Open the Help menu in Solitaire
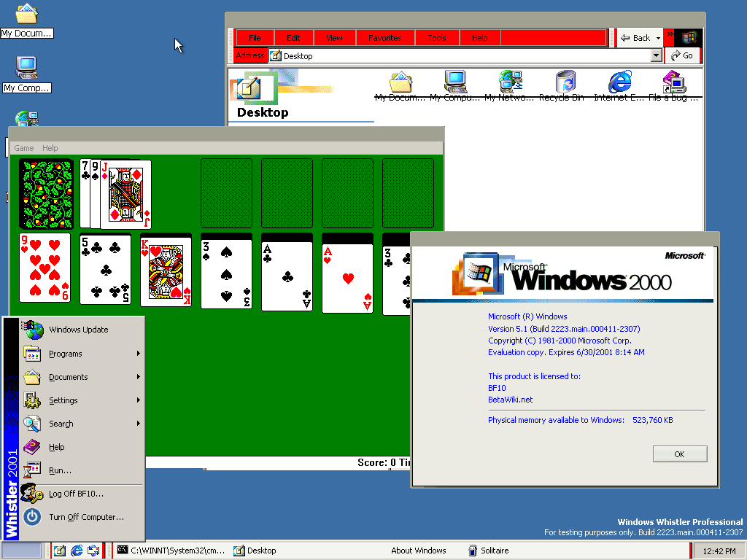Viewport: 747px width, 560px height. 50,148
